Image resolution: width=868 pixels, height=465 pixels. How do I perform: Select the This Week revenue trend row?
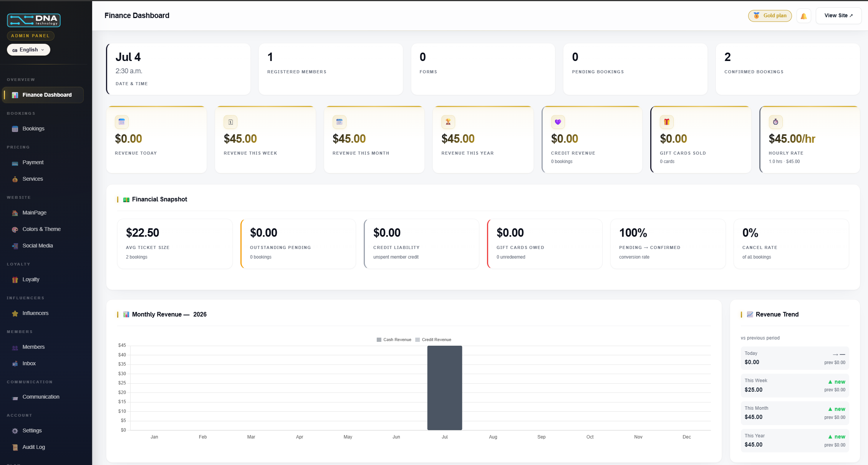pos(795,386)
